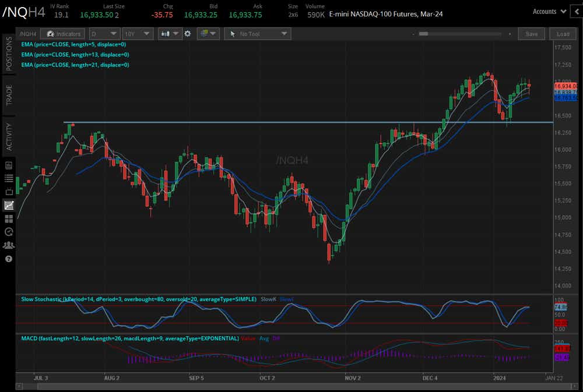Open the candlestick chart type dropdown

click(169, 34)
